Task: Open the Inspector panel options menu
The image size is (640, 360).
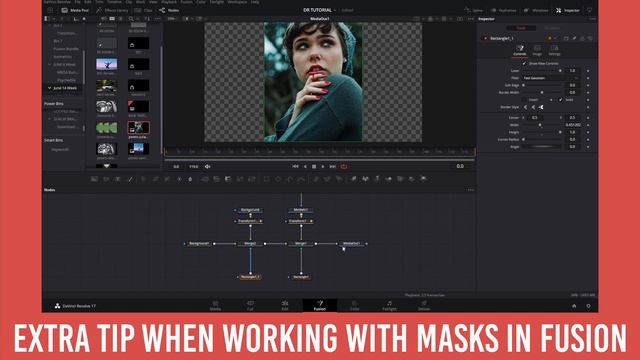Action: (x=592, y=19)
